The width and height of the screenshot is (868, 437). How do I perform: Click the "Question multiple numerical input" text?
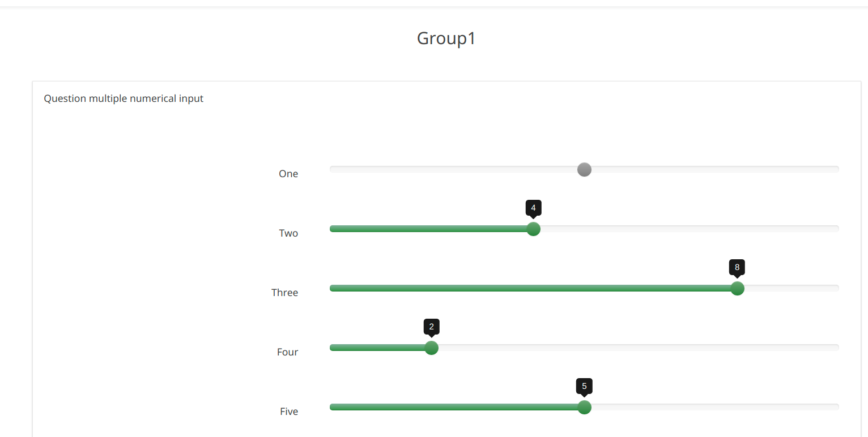point(124,98)
